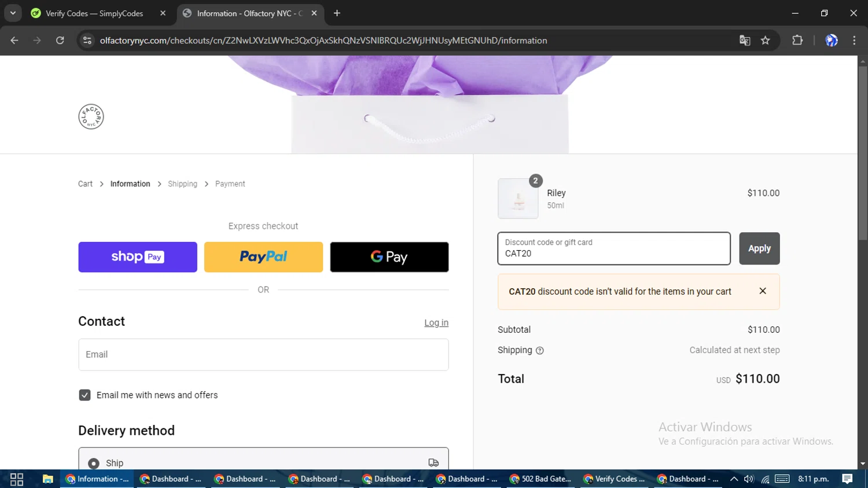Open the Extensions puzzle icon
This screenshot has width=868, height=488.
pos(797,41)
